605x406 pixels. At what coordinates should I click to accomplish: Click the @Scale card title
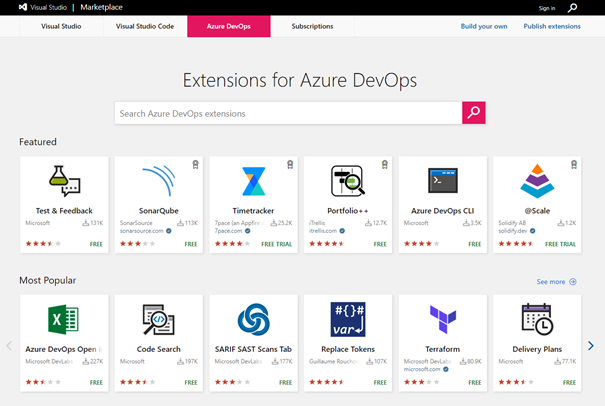coord(537,211)
